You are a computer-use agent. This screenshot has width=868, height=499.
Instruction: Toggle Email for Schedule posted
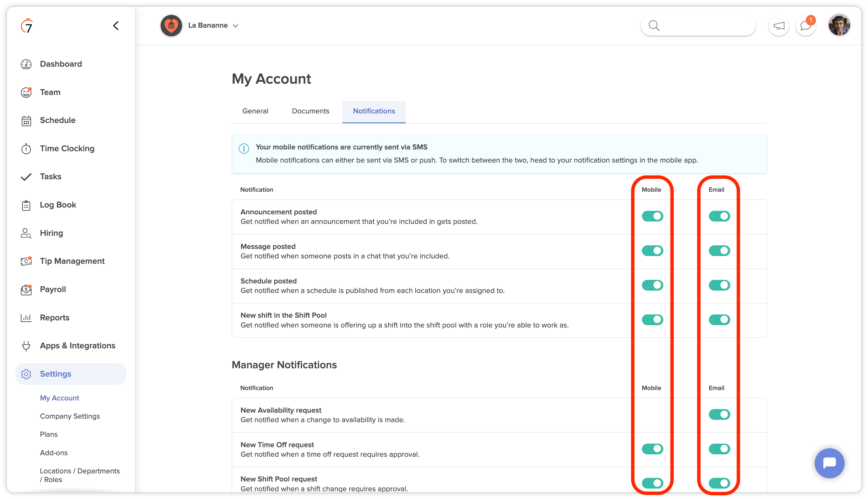pos(719,286)
